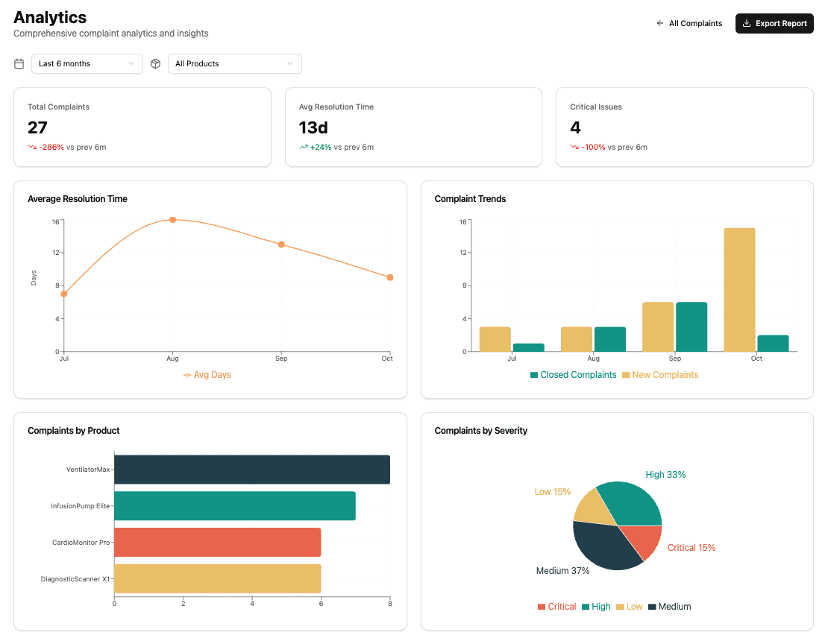Click the Avg Days legend marker icon

point(187,375)
